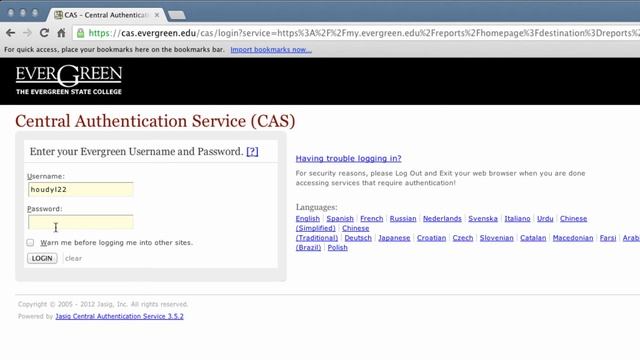Switch language to Croatian

pos(431,238)
